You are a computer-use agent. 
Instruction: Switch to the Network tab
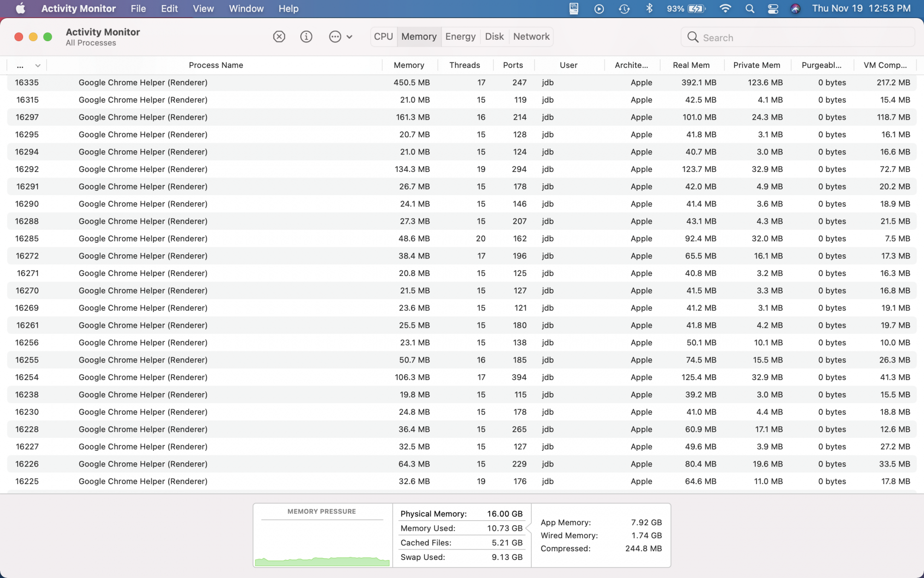click(x=531, y=37)
